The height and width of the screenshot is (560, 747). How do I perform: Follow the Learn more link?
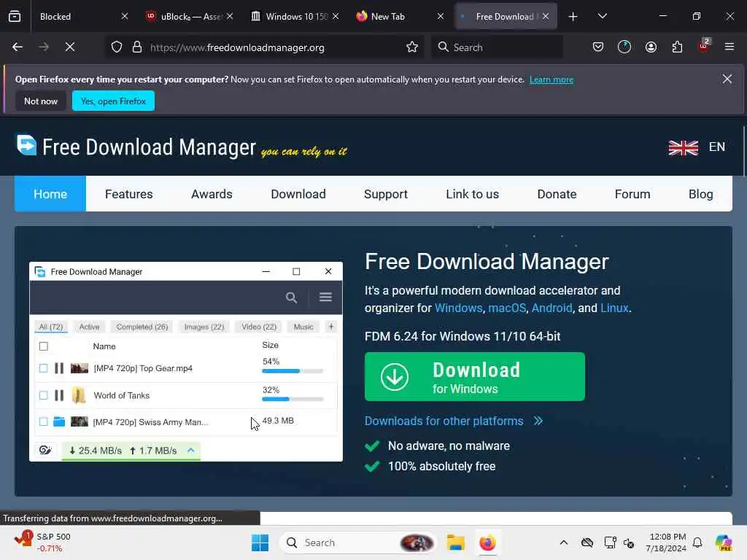coord(551,79)
